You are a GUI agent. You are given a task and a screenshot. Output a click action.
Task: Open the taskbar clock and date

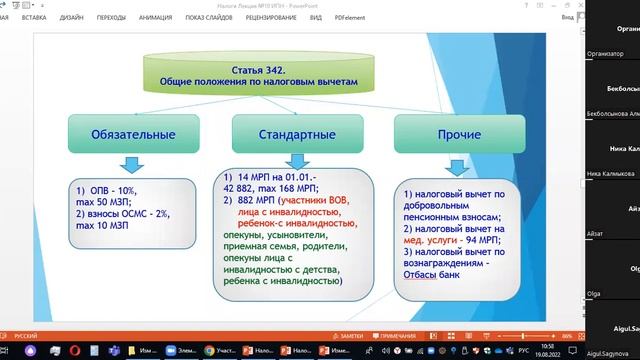[x=547, y=350]
